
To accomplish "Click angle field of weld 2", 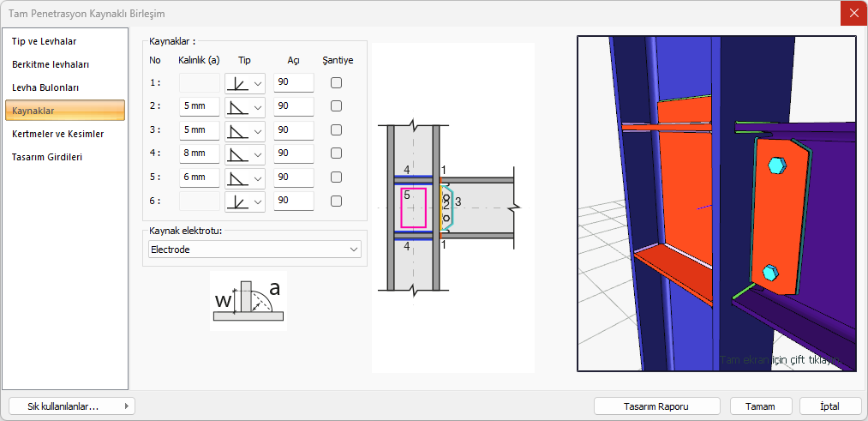I will [x=293, y=106].
